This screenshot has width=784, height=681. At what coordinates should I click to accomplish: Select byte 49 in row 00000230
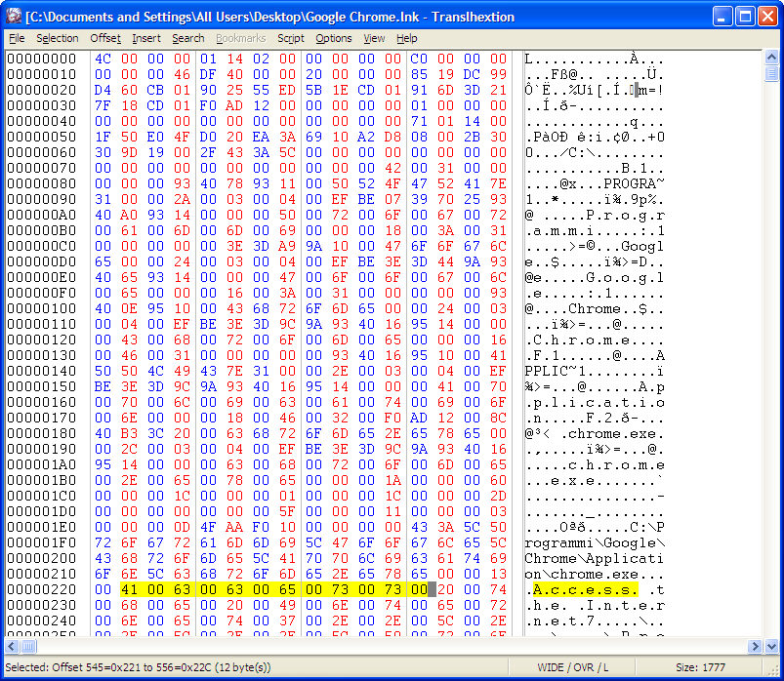coord(287,606)
